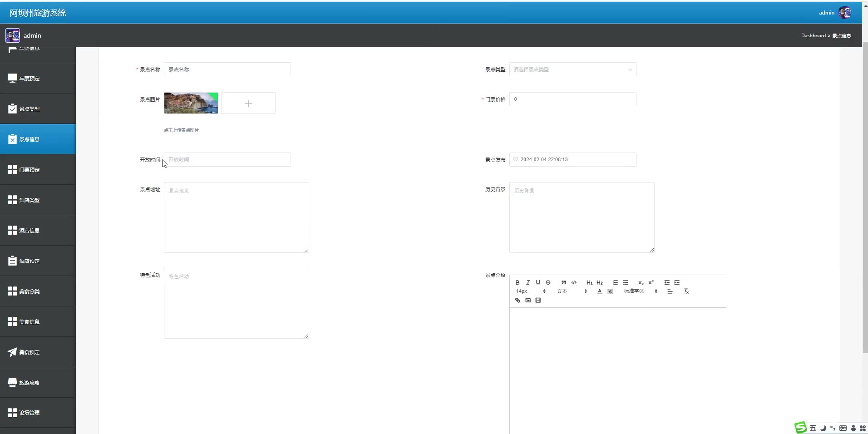Focus the 开放时间 input field
Viewport: 868px width, 434px height.
pyautogui.click(x=227, y=160)
